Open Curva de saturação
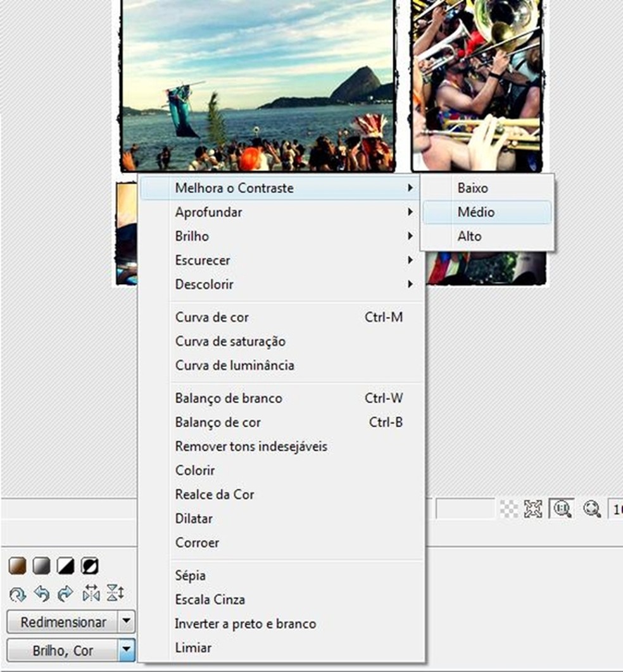This screenshot has width=623, height=672. pos(281,341)
